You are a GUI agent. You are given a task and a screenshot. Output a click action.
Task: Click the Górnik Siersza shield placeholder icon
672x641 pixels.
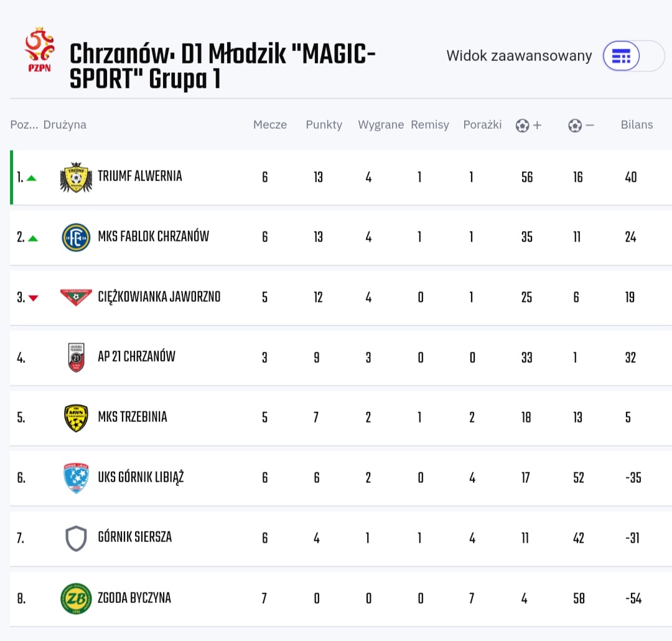coord(76,538)
